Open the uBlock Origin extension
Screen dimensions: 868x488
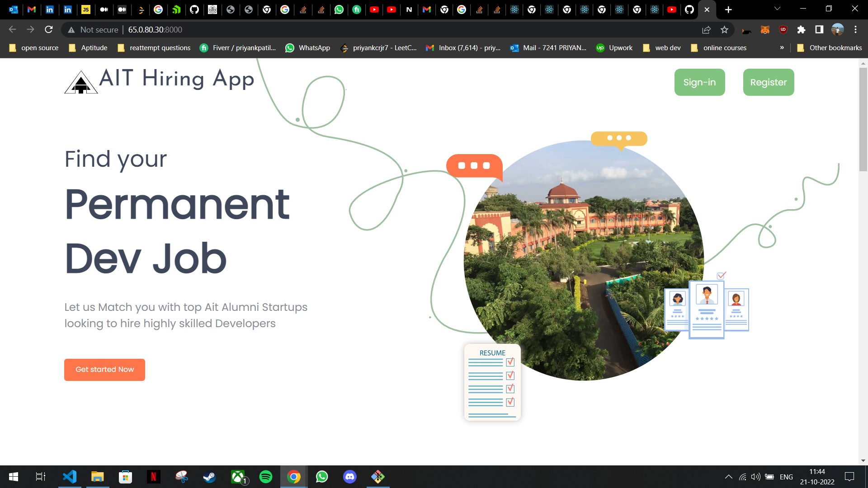point(783,30)
